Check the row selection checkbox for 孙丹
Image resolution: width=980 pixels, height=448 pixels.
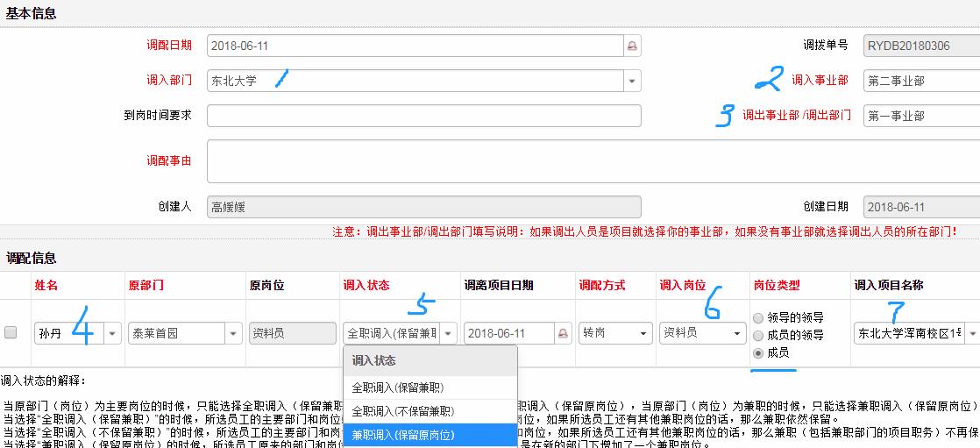[11, 332]
